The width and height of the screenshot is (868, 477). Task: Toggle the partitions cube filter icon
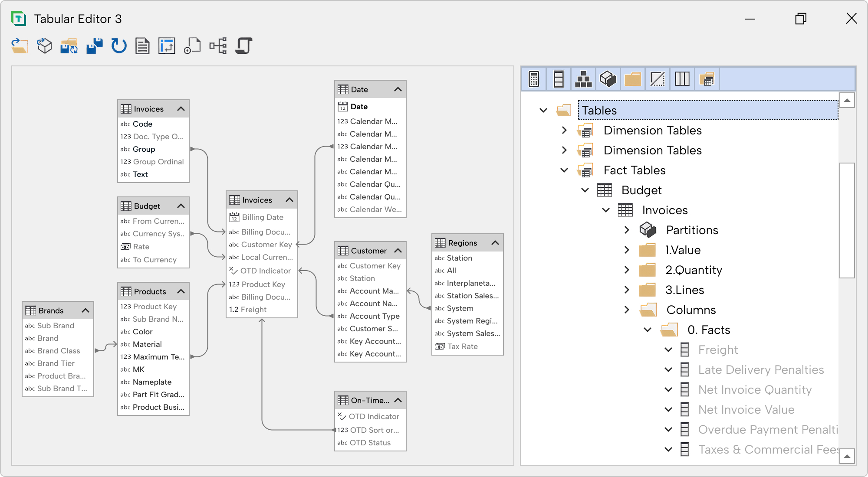(x=608, y=79)
